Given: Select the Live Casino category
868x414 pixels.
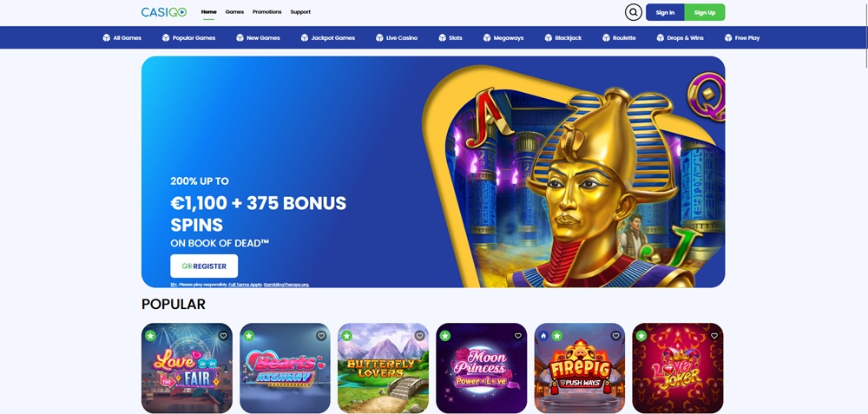Looking at the screenshot, I should coord(397,37).
